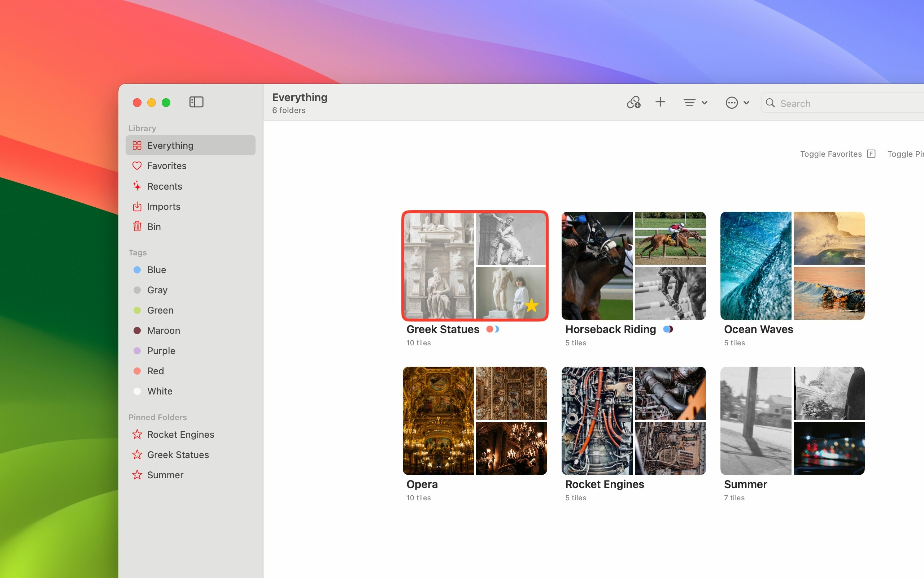924x578 pixels.
Task: Click the F key badge next to Toggle Favorites
Action: [x=871, y=154]
